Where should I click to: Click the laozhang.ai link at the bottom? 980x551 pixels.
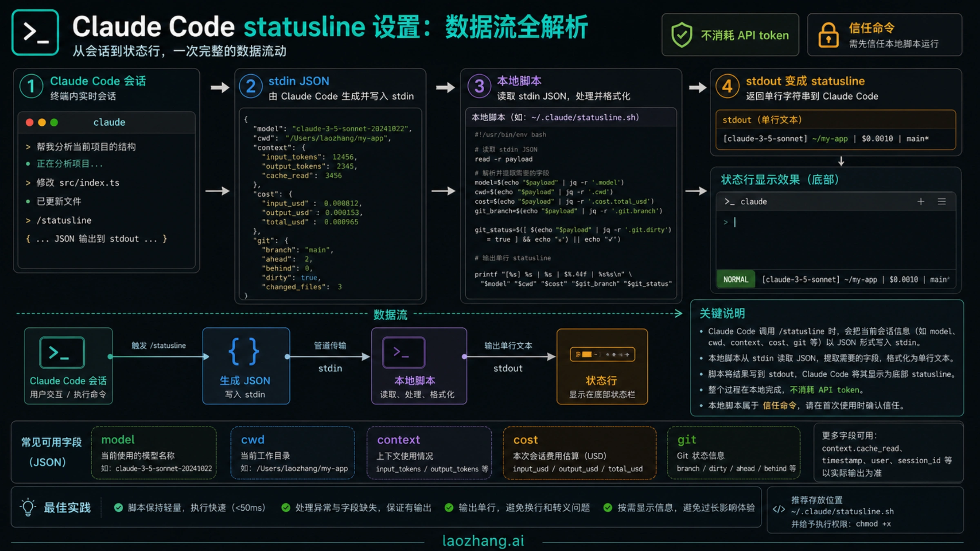click(x=483, y=541)
